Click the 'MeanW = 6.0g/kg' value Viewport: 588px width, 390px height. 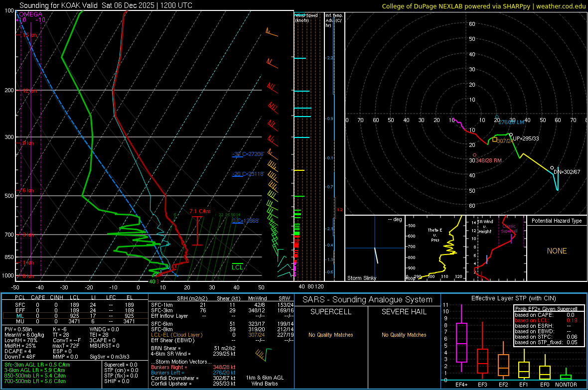click(x=24, y=335)
